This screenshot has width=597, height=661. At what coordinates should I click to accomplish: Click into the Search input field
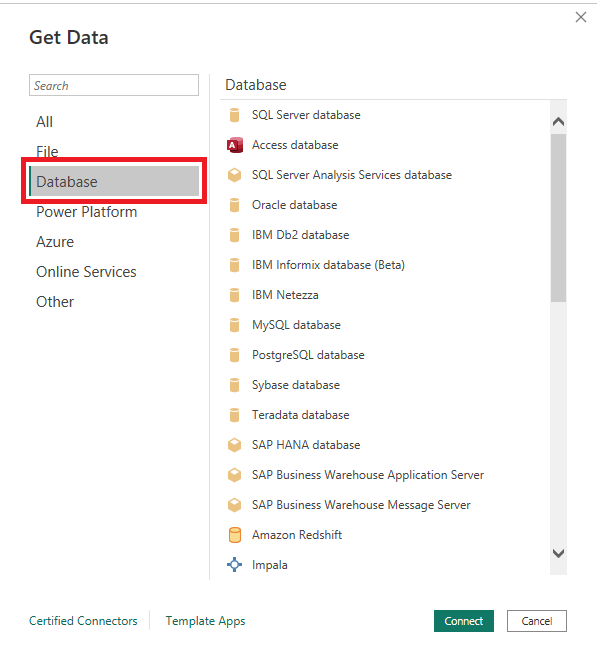pos(114,85)
